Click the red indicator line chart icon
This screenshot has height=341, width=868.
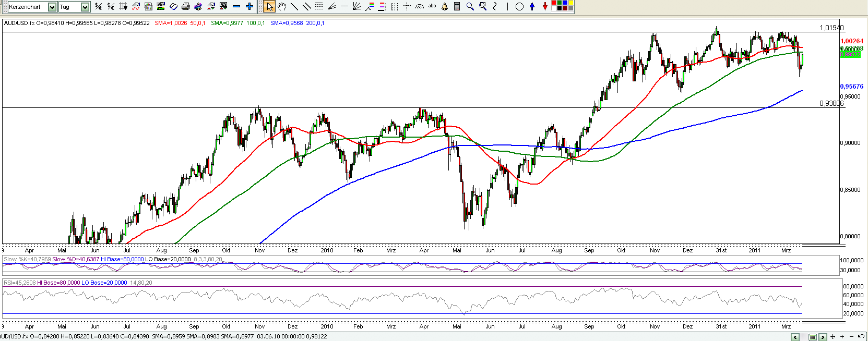[136, 6]
